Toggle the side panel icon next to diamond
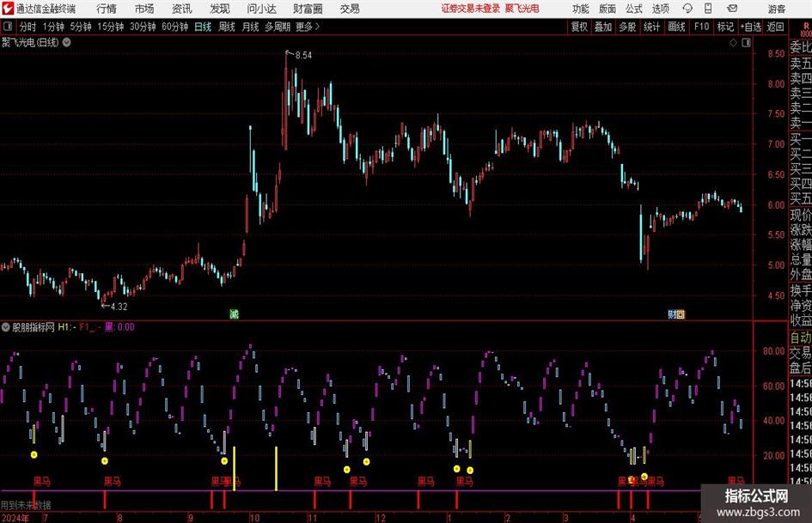The width and height of the screenshot is (812, 523). 746,43
